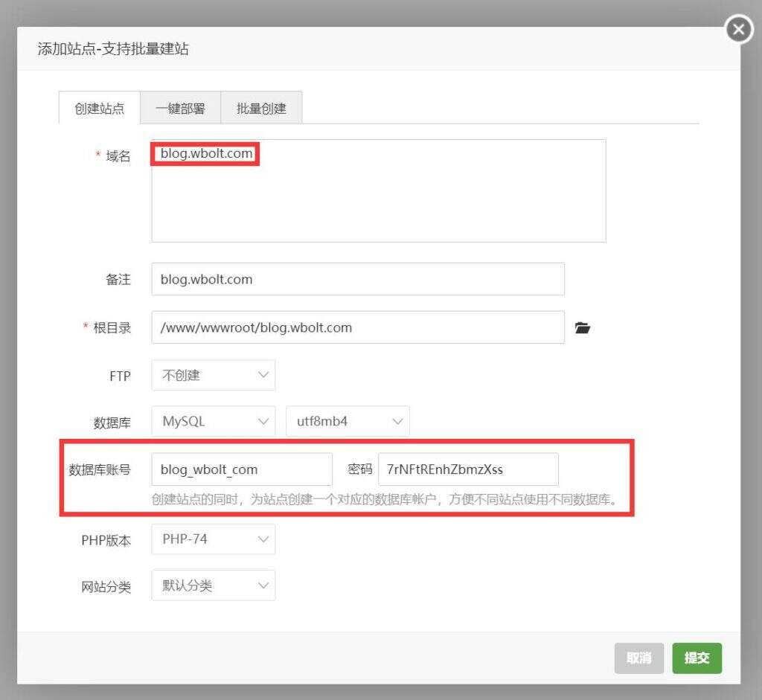Focus the 密码 password input field
The height and width of the screenshot is (700, 762).
(467, 469)
